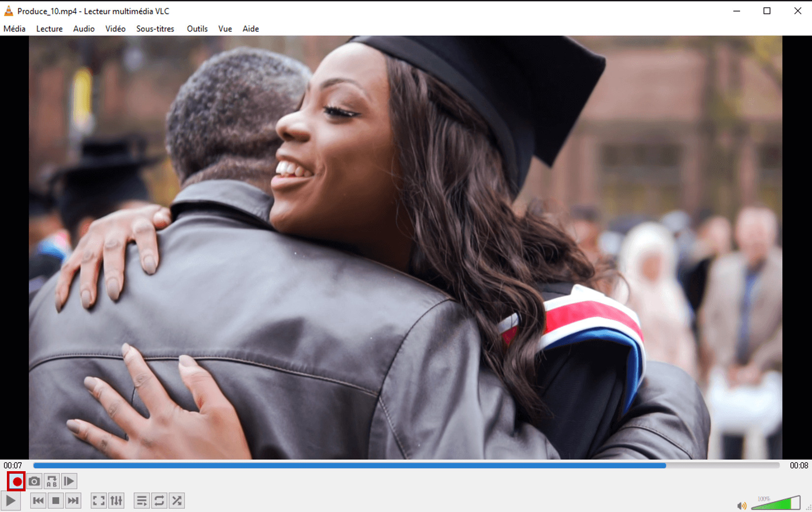Enable random playback
The width and height of the screenshot is (812, 512).
coord(177,500)
